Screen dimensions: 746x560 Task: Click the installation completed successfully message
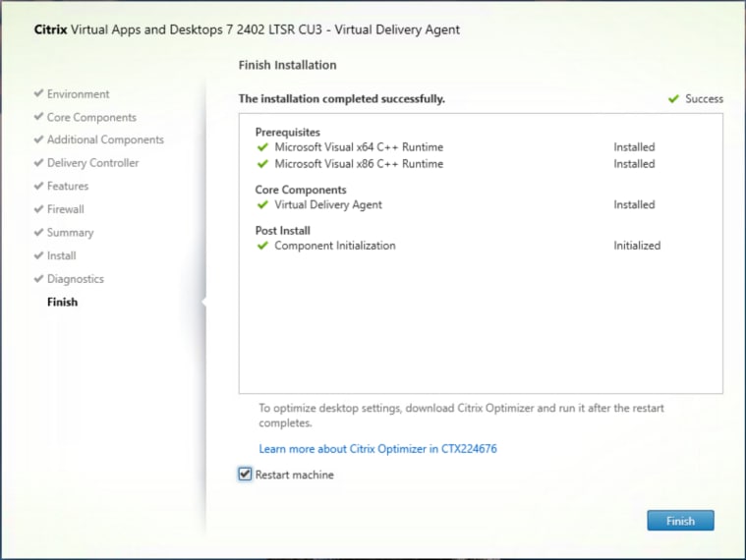coord(342,99)
